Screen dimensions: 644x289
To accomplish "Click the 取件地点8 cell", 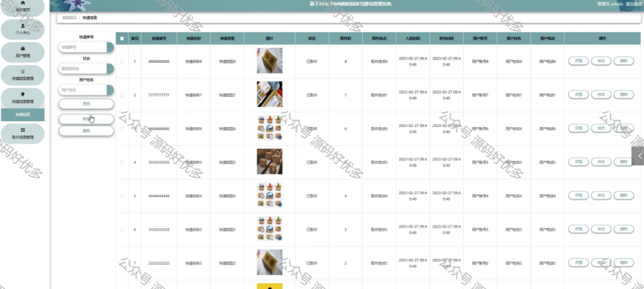I will click(379, 62).
